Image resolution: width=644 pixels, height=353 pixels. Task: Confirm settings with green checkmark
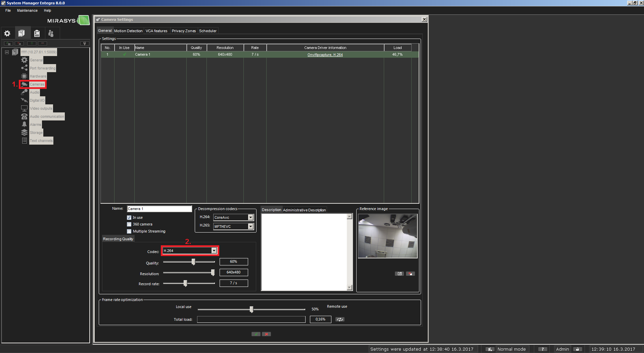click(x=256, y=334)
